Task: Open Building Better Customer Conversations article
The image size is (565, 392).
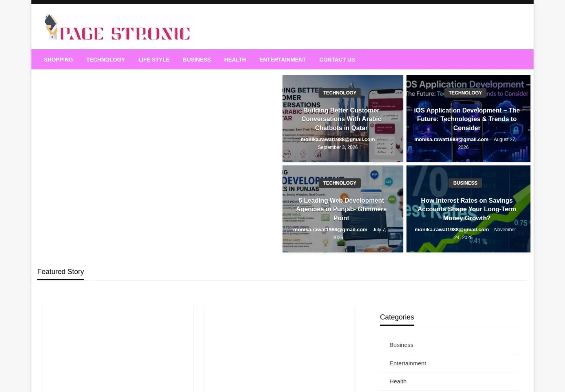Action: 341,119
